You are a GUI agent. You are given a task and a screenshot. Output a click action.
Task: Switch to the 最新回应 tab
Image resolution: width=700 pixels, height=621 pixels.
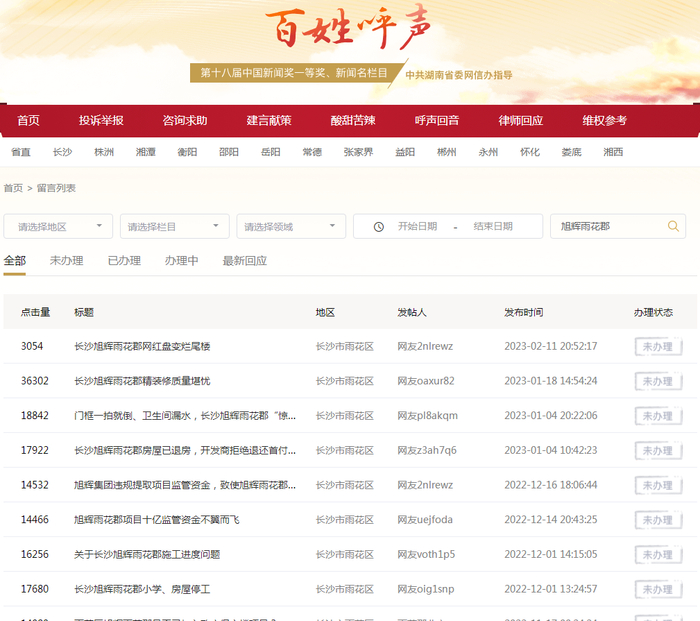(245, 260)
